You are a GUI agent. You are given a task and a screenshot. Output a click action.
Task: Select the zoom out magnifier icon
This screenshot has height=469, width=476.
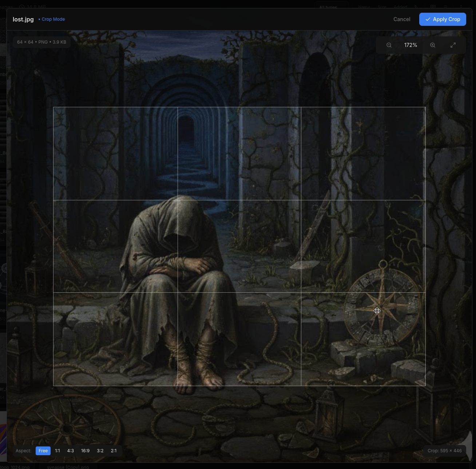click(389, 45)
